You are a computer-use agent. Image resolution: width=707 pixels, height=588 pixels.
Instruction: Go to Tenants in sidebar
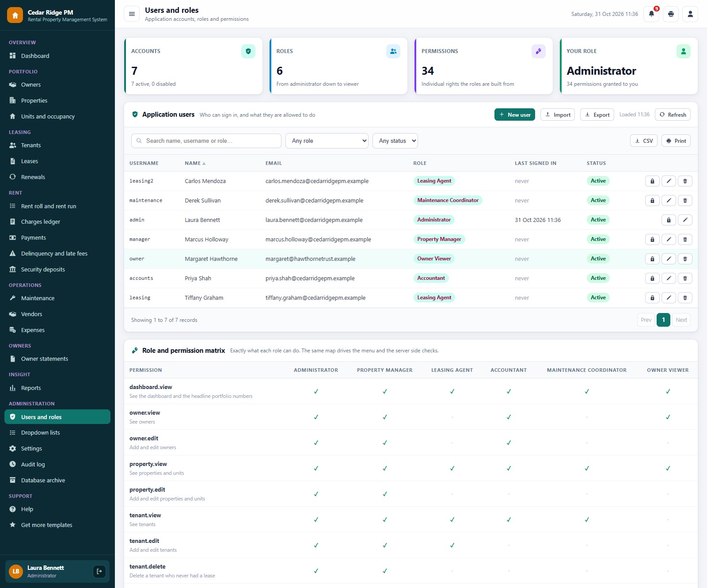[57, 145]
